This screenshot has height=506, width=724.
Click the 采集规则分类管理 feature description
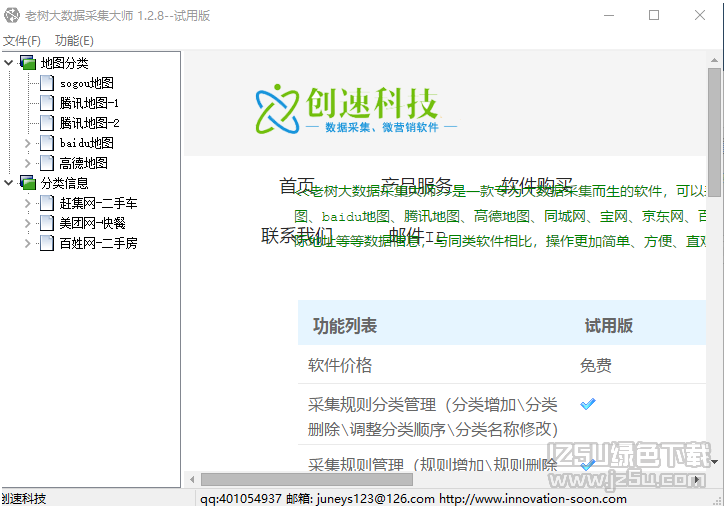pos(433,417)
